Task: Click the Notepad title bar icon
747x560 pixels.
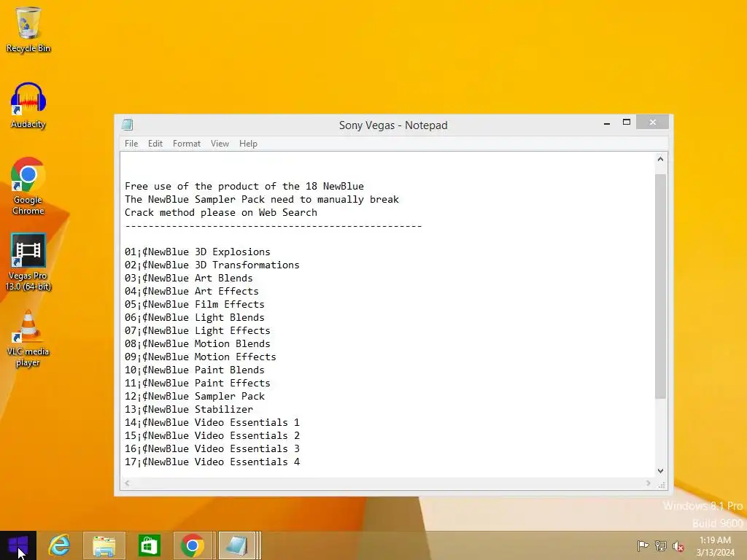Action: pos(127,125)
